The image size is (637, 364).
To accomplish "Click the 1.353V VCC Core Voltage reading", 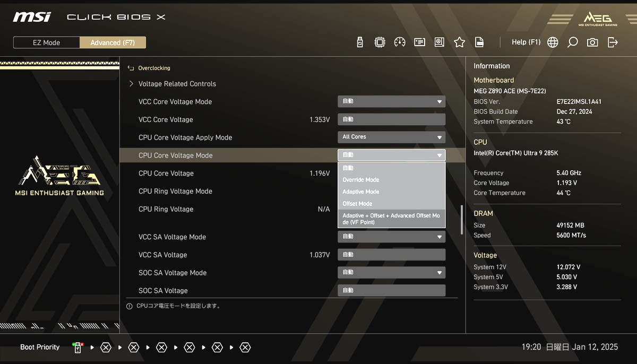I will tap(320, 120).
